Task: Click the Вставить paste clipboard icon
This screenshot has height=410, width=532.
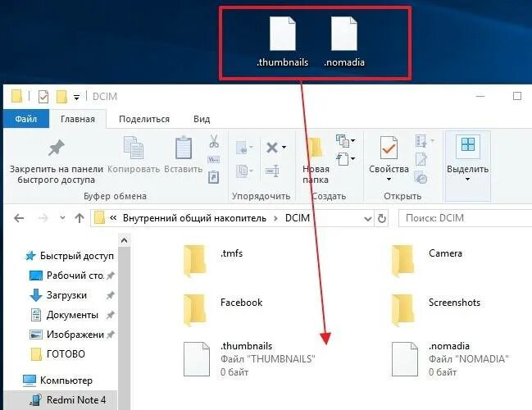Action: [184, 148]
